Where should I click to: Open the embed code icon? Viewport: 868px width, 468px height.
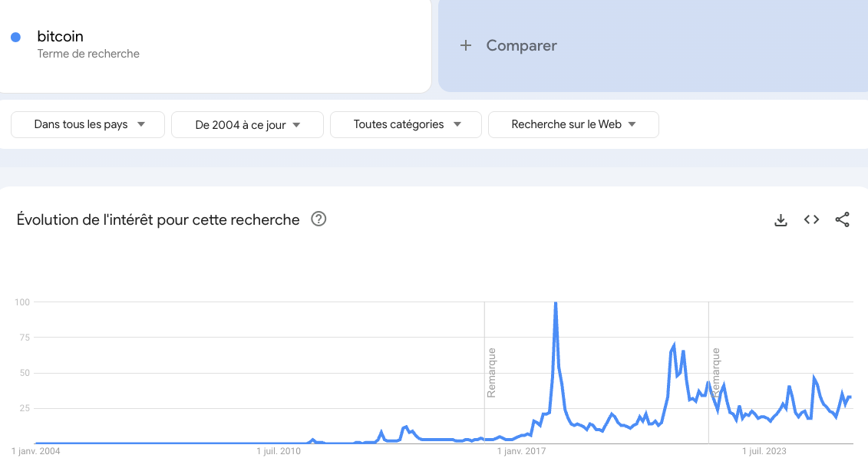pyautogui.click(x=811, y=220)
